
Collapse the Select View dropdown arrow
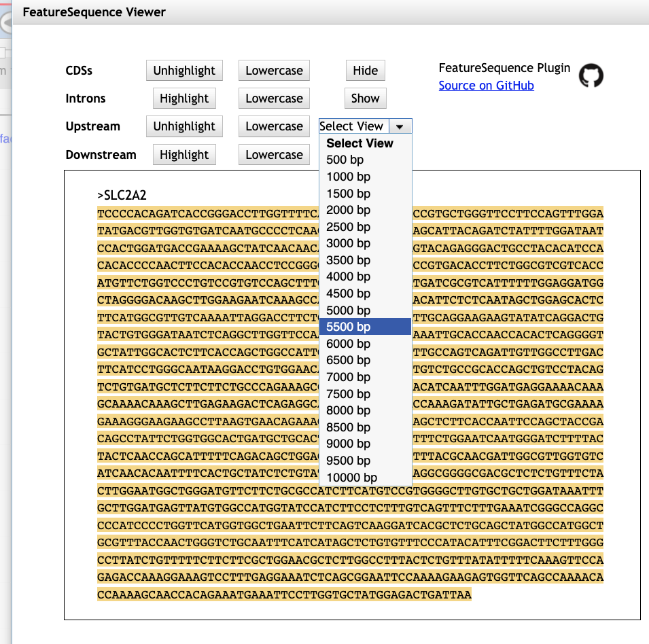point(400,126)
